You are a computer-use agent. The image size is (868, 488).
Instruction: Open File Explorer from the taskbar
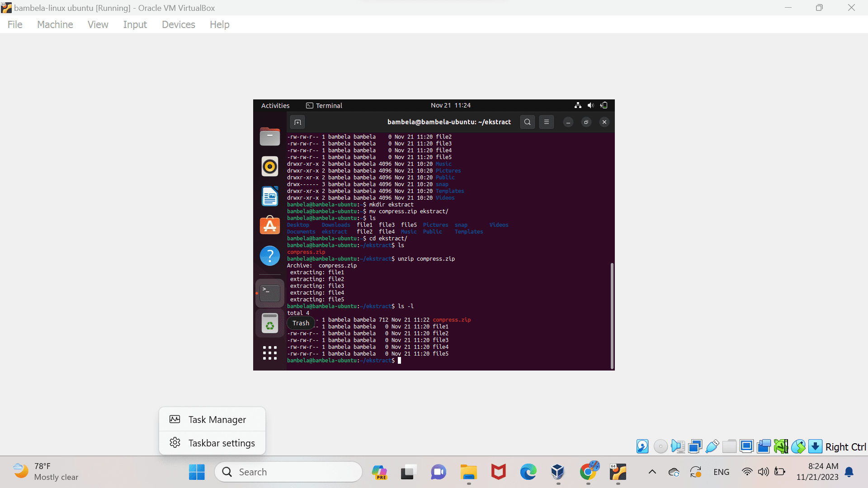point(469,472)
